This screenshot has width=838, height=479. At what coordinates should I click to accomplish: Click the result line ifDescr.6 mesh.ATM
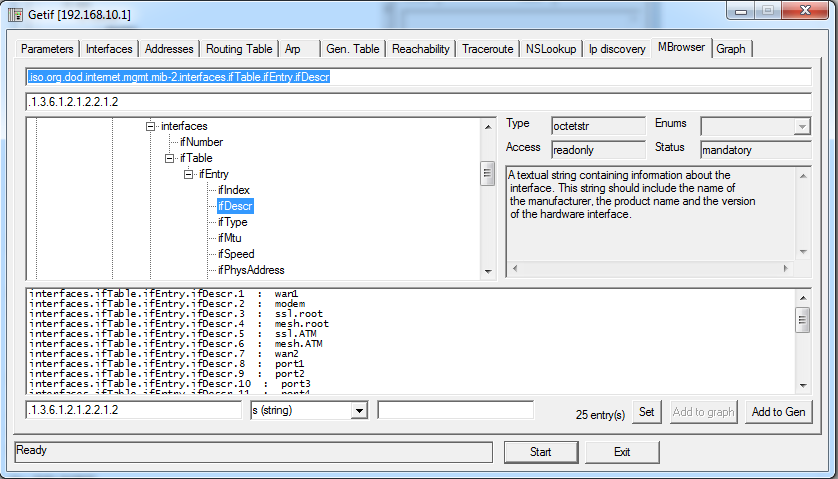tap(176, 344)
